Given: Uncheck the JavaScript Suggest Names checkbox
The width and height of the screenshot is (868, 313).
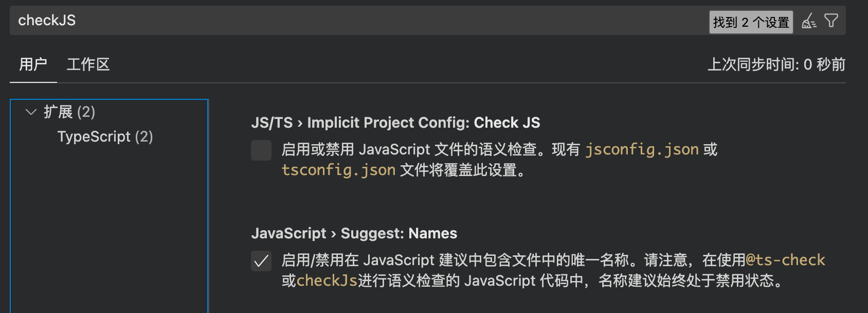Looking at the screenshot, I should tap(261, 261).
